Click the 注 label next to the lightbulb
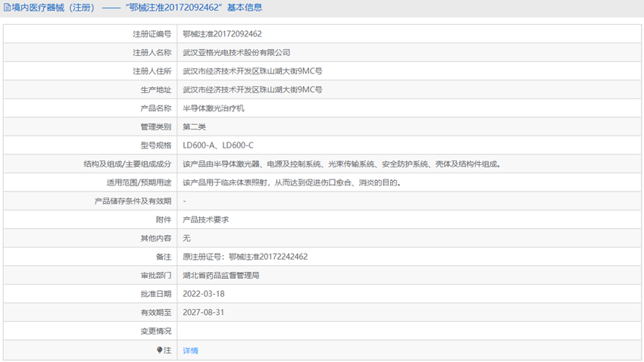This screenshot has width=644, height=362. pos(167,350)
